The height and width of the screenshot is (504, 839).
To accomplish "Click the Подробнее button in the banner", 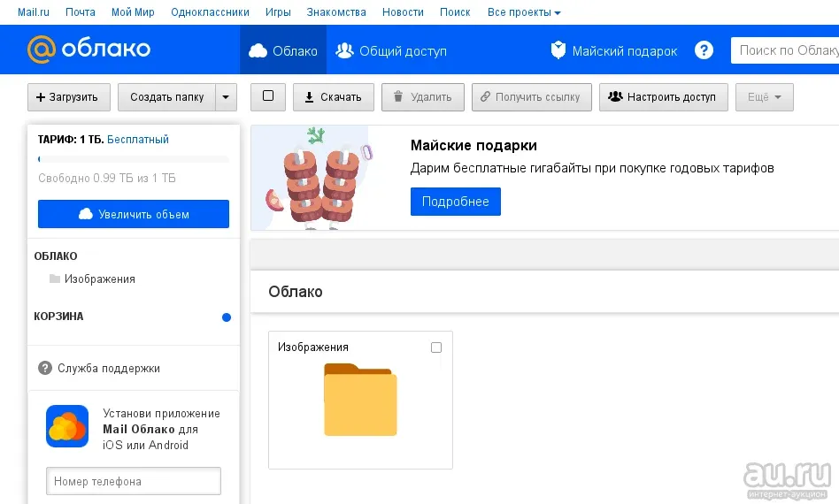I will [456, 202].
